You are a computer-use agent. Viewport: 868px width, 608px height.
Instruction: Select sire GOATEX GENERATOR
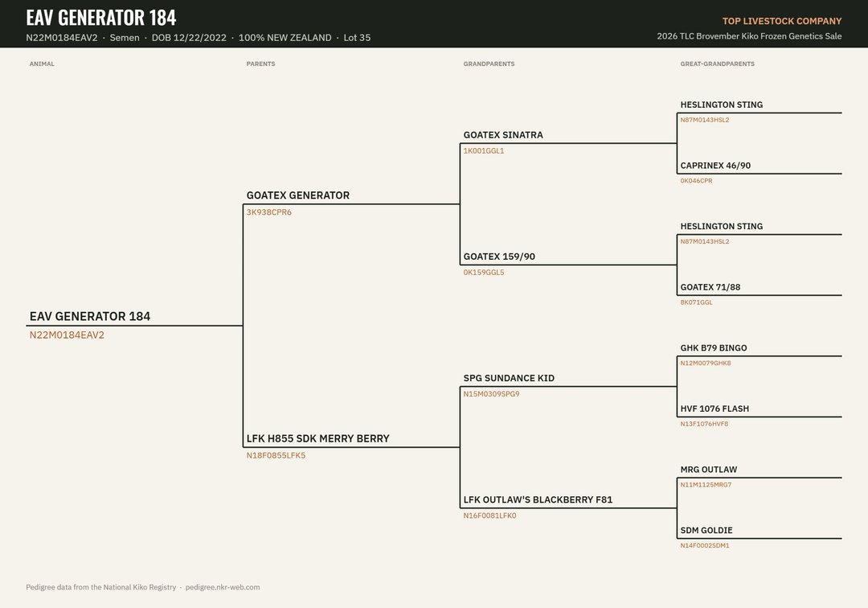[x=298, y=195]
